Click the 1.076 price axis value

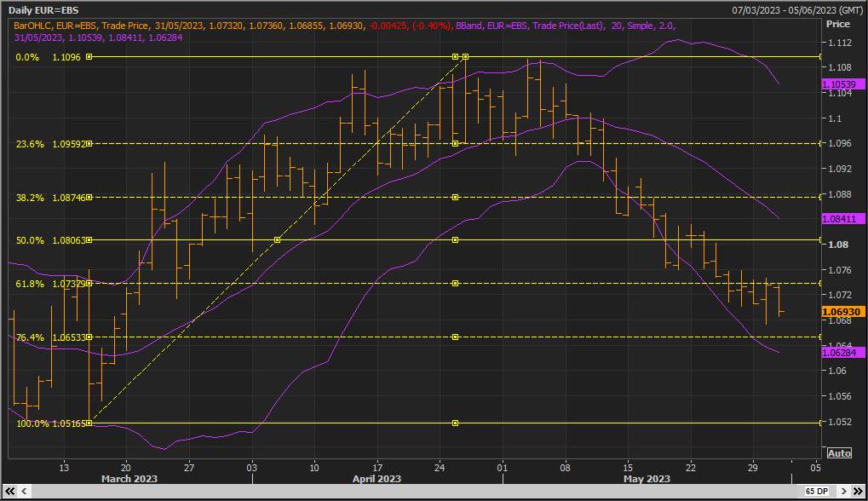pos(839,269)
